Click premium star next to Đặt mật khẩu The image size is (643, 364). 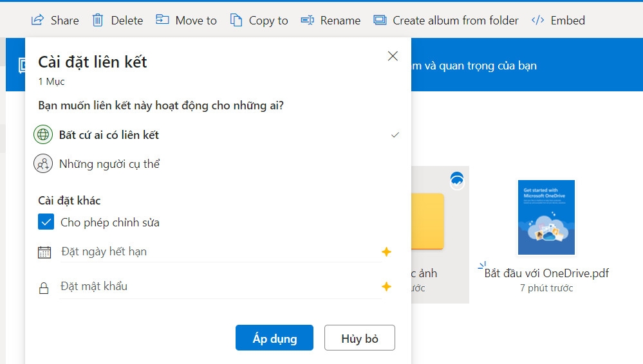(386, 287)
